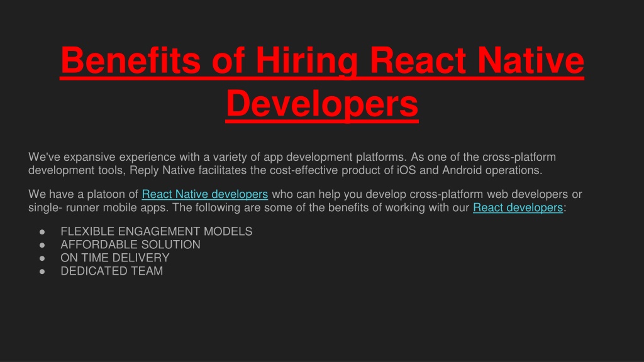The image size is (644, 362).
Task: Select the AFFORDABLE SOLUTION bullet
Action: [x=130, y=244]
